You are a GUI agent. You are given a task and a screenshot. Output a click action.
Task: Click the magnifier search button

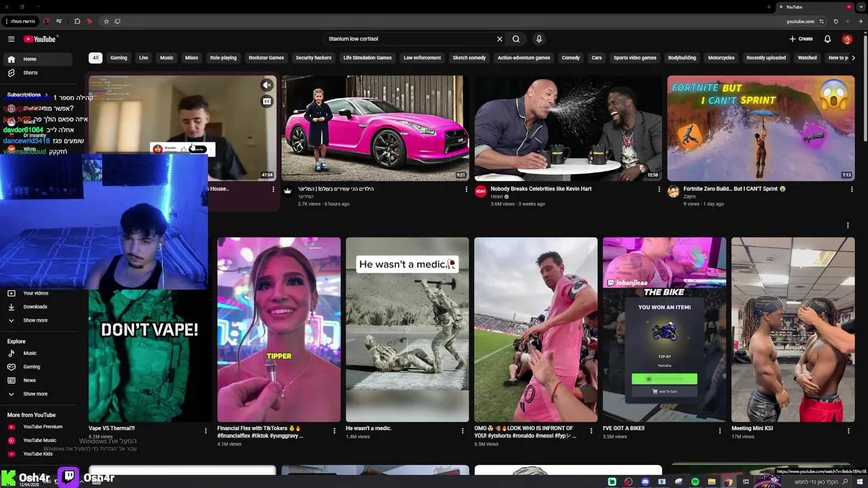[516, 39]
